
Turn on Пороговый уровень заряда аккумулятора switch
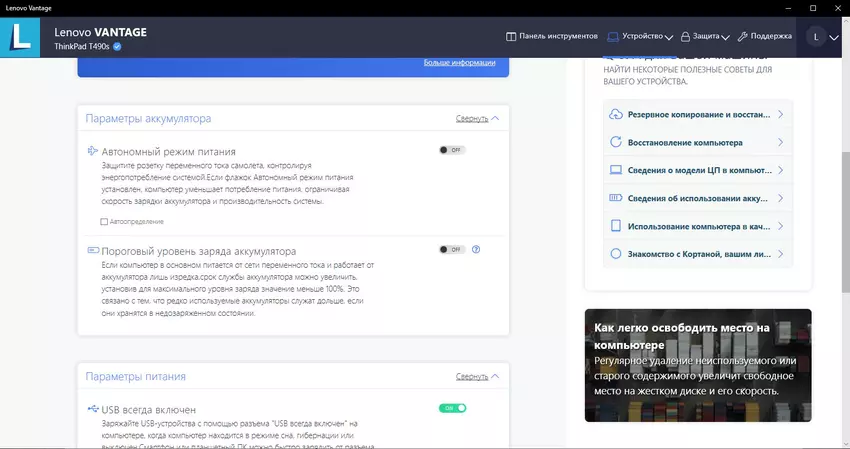point(451,250)
